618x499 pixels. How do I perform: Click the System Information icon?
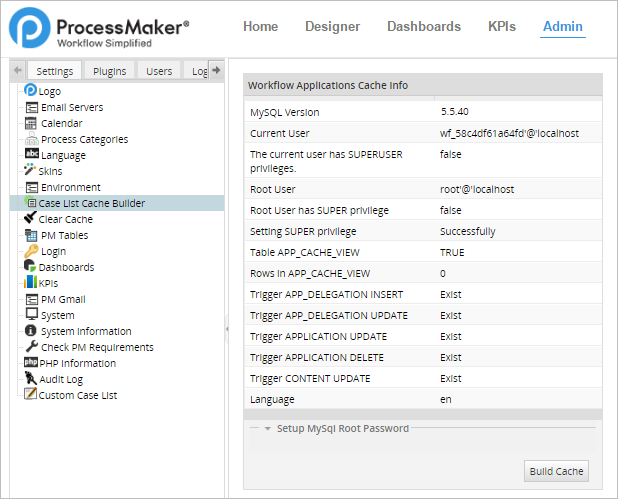click(x=31, y=331)
